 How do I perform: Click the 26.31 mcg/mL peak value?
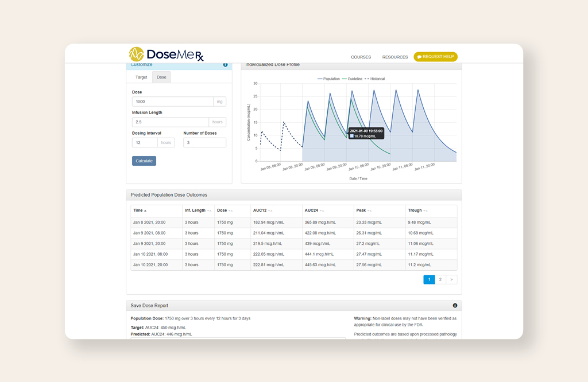[369, 233]
